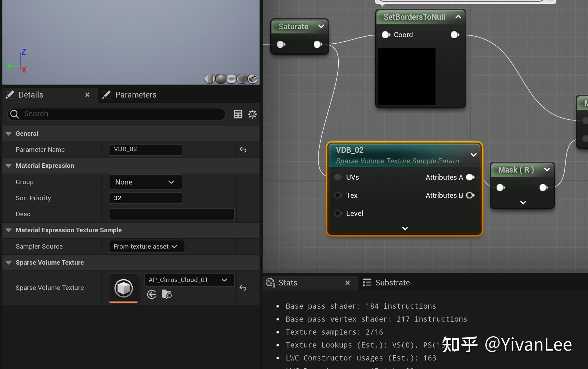Click the Substrate panel icon

click(x=367, y=282)
